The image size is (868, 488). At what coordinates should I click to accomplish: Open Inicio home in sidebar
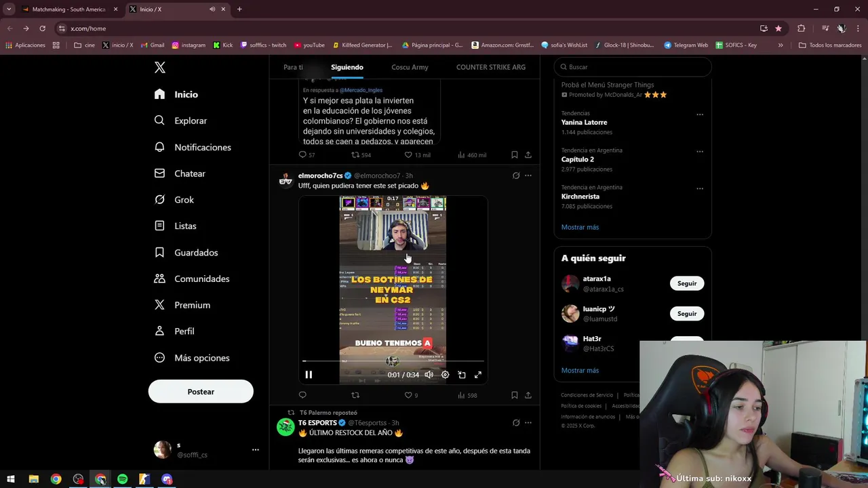tap(176, 94)
